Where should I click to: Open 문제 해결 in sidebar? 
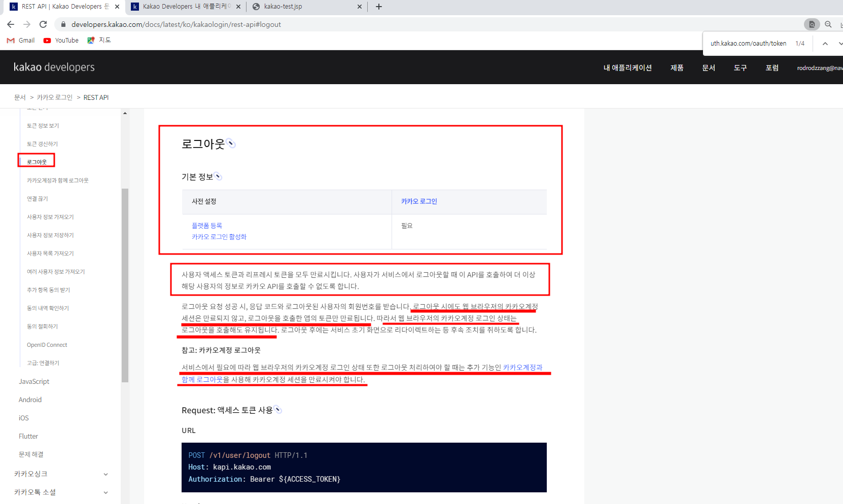click(x=31, y=454)
